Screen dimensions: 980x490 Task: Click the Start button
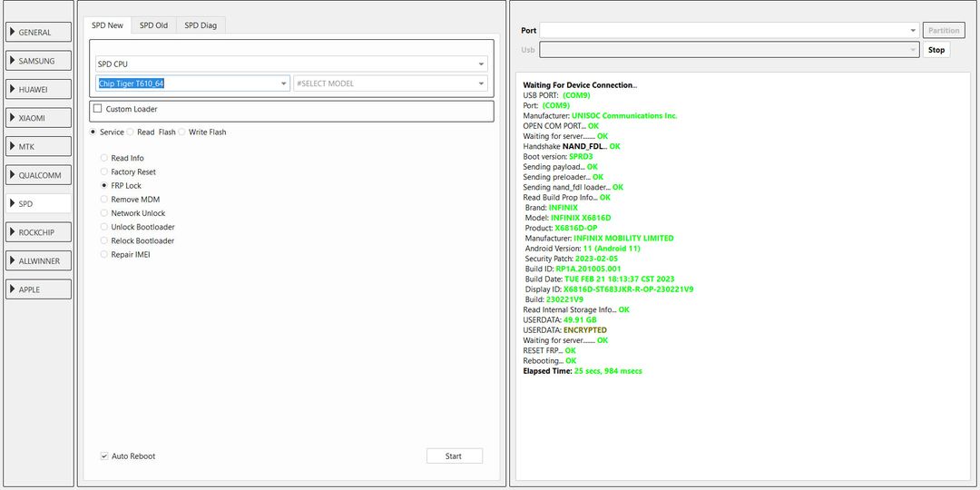pos(455,456)
